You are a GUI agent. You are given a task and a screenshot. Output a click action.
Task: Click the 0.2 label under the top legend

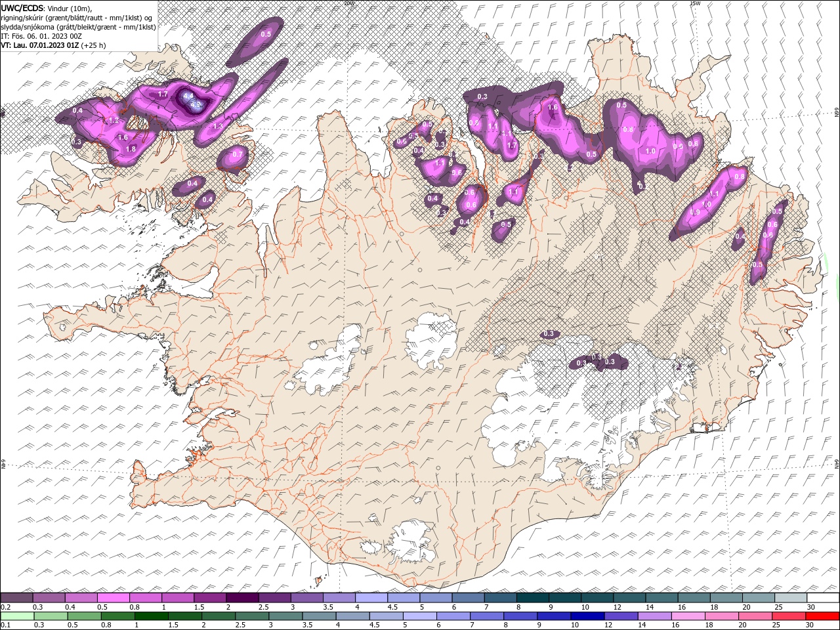(5, 607)
